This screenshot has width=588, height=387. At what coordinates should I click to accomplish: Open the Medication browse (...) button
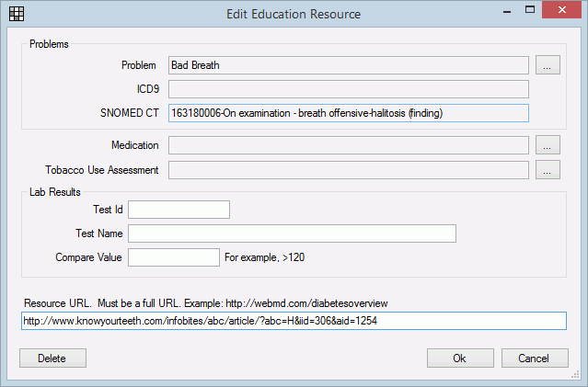tap(548, 145)
